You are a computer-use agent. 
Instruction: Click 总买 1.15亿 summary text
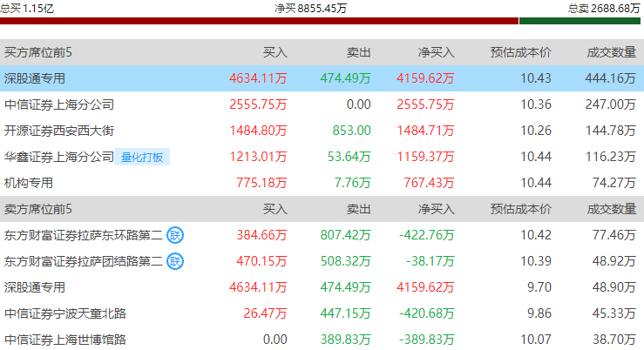[27, 8]
